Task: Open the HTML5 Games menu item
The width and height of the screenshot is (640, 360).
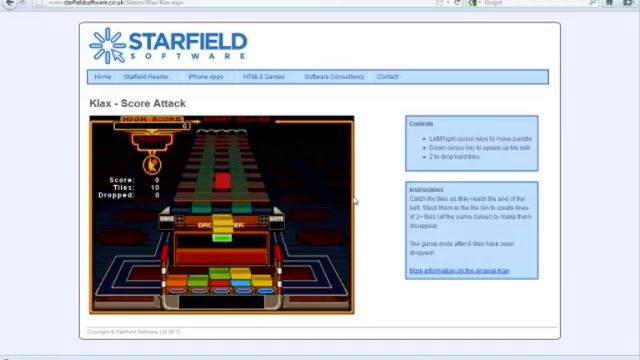Action: coord(264,77)
